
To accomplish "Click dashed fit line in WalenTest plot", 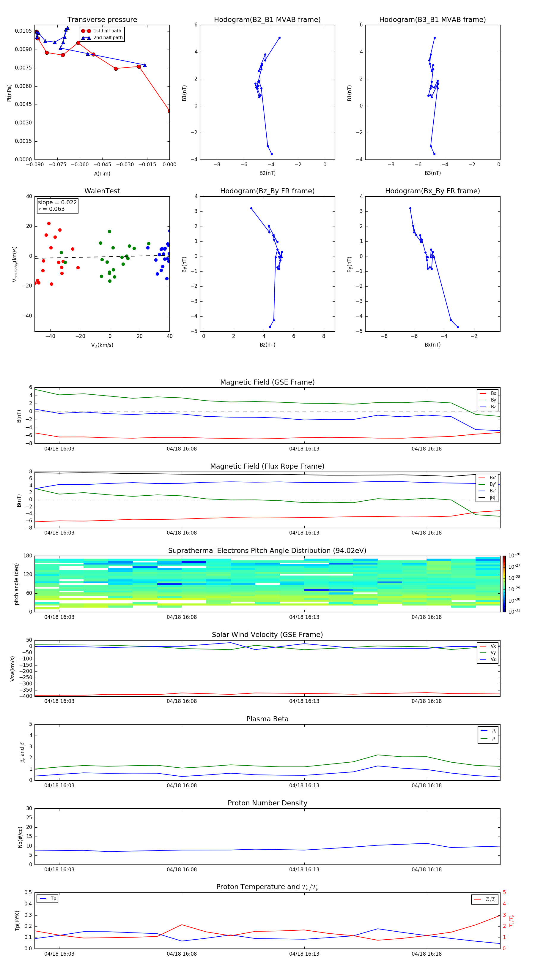I will tap(102, 257).
